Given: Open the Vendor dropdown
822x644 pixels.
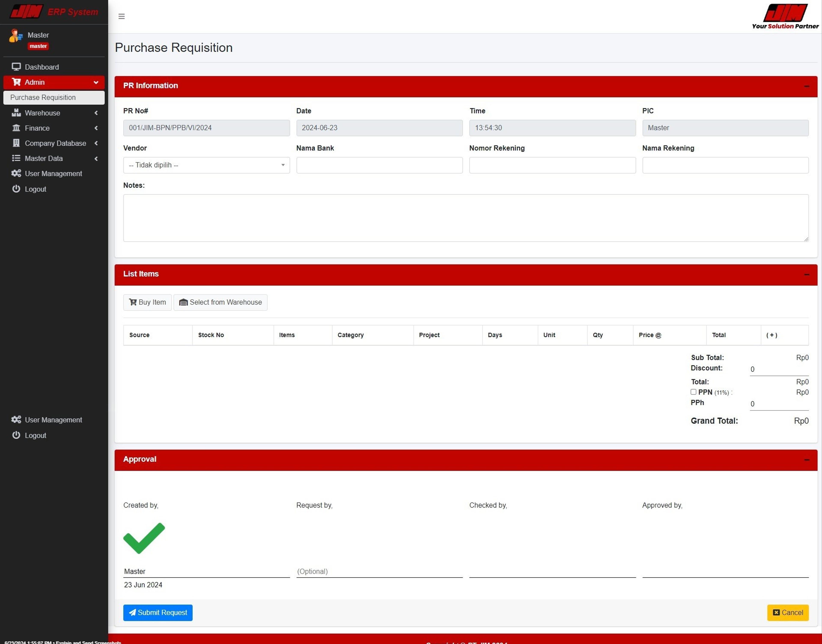Looking at the screenshot, I should (206, 165).
